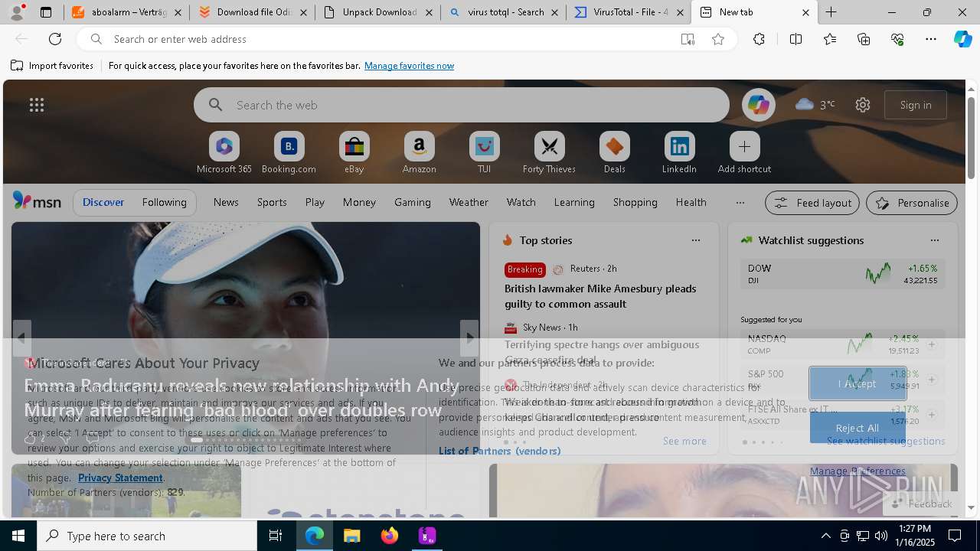Image resolution: width=980 pixels, height=551 pixels.
Task: Click Sign in button
Action: click(x=916, y=105)
